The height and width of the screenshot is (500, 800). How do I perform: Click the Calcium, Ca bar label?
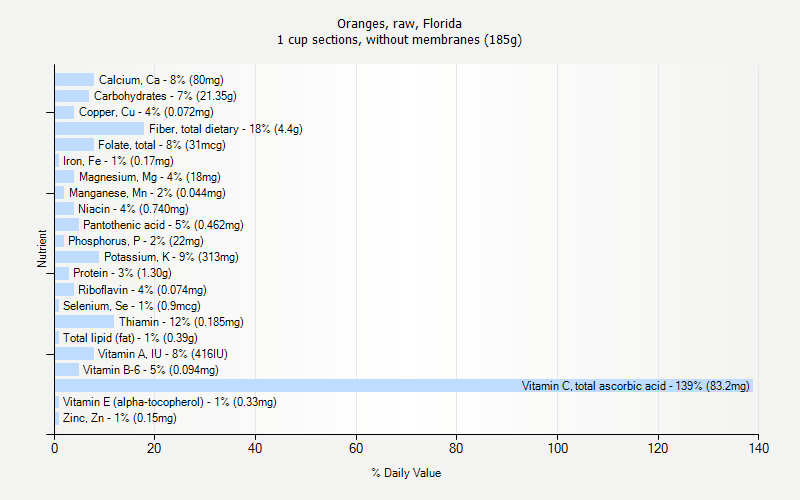[x=161, y=80]
